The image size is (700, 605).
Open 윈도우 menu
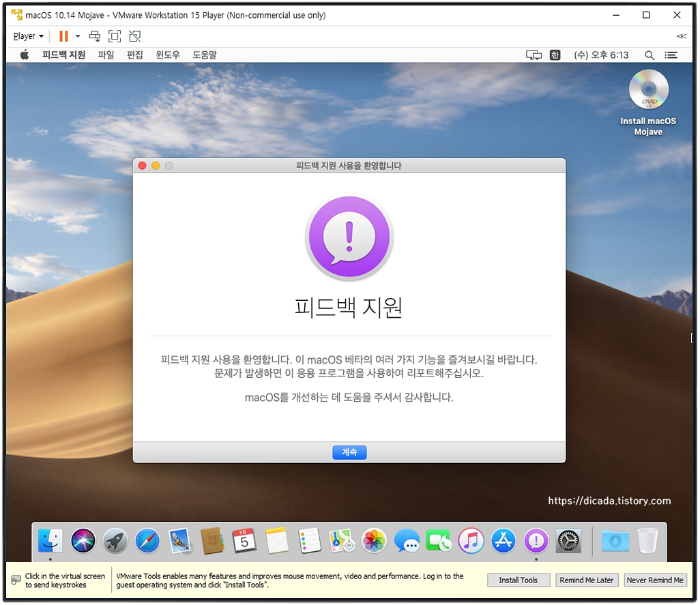168,55
